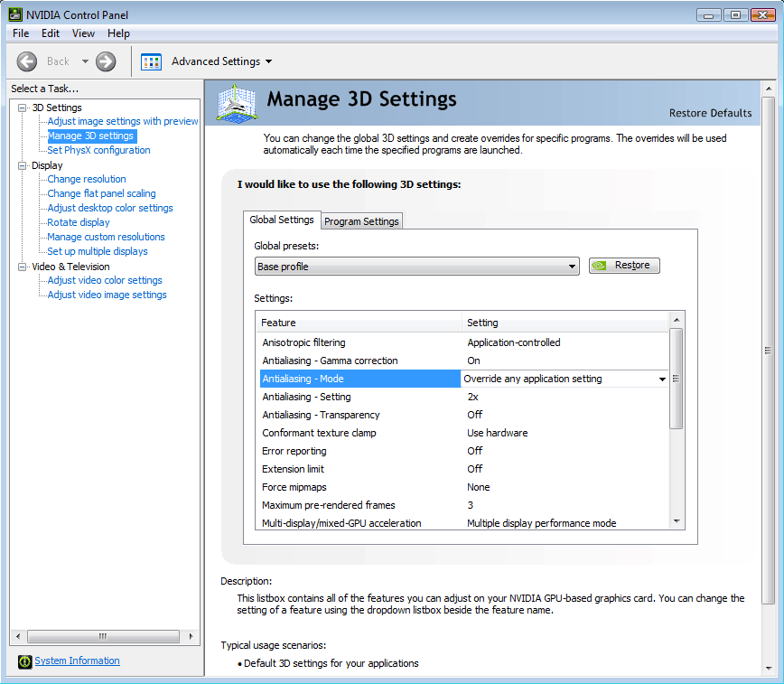The width and height of the screenshot is (784, 684).
Task: Select the Antialiasing - Gamma correction row
Action: pyautogui.click(x=464, y=361)
